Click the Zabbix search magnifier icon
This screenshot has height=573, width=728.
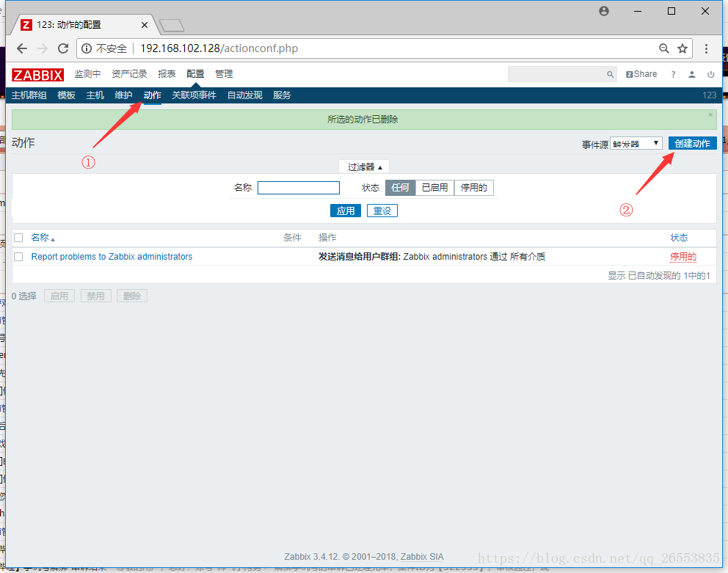pyautogui.click(x=610, y=74)
